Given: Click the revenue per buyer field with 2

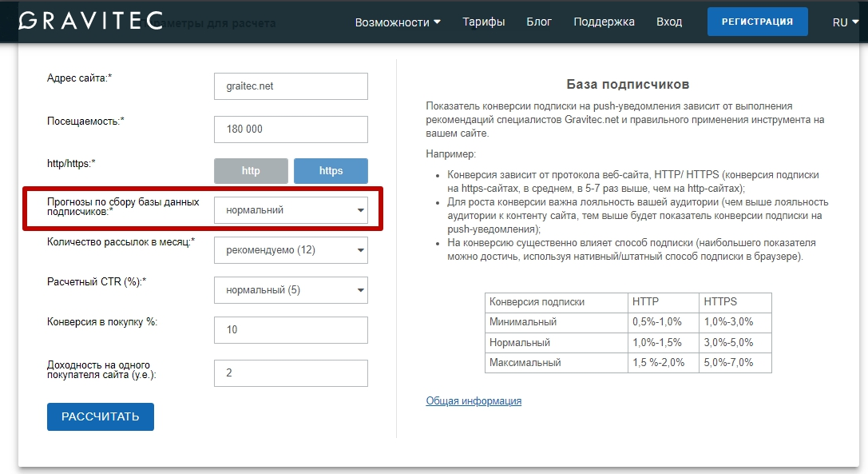Looking at the screenshot, I should [x=291, y=373].
